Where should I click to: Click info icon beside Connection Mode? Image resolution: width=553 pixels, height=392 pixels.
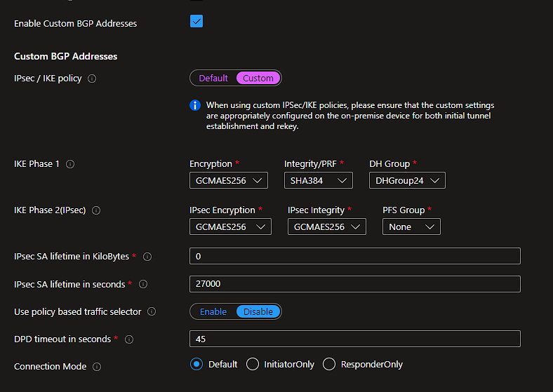(97, 367)
